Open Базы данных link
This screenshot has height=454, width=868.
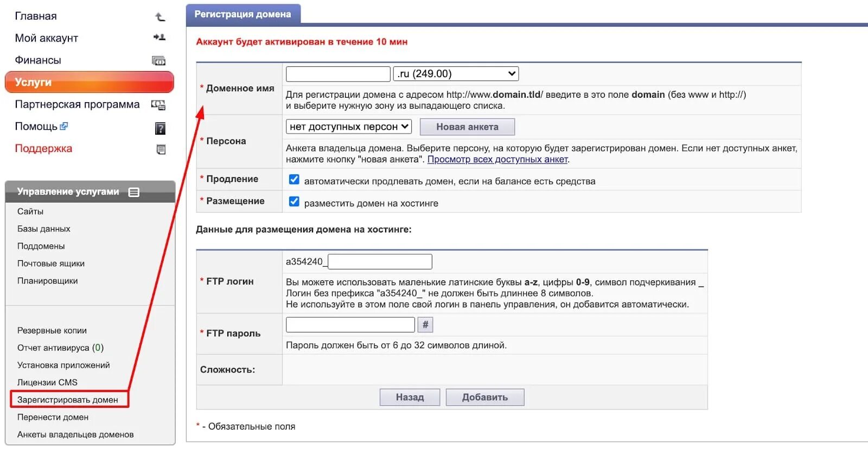44,229
